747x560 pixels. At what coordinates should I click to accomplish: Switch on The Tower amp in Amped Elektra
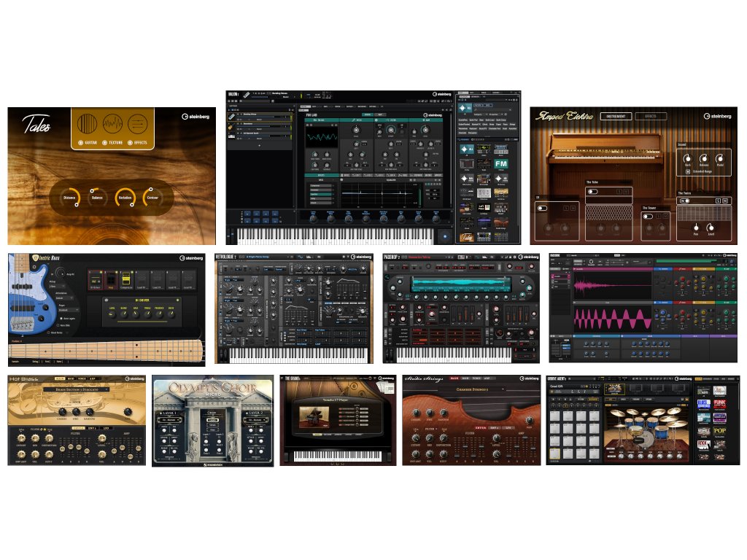click(648, 216)
